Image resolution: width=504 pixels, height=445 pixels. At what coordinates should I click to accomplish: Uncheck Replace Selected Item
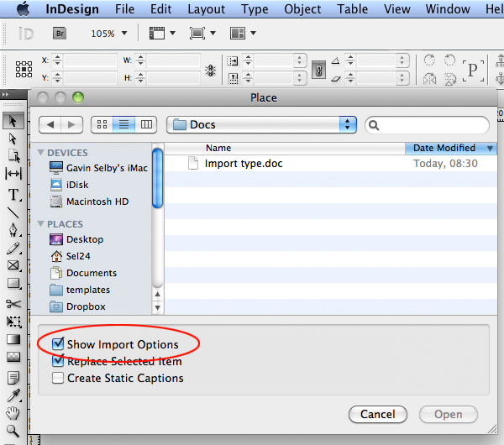(58, 360)
